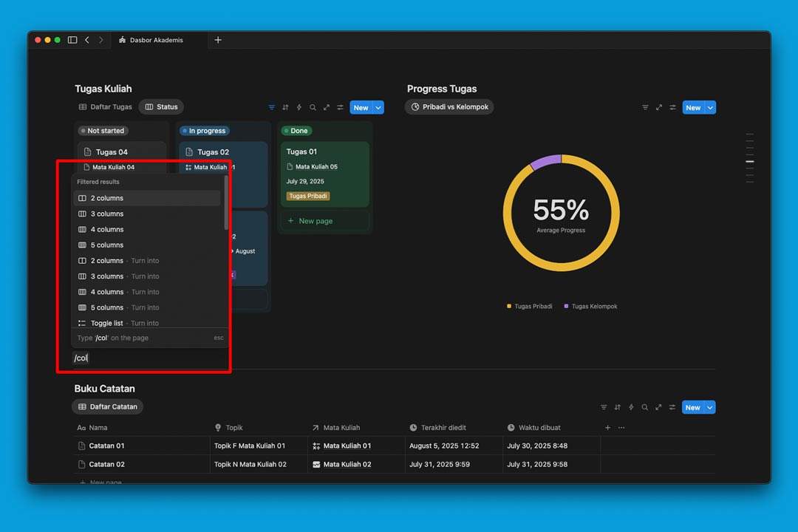Expand Tugas Kuliah to full page
This screenshot has height=532, width=798.
pyautogui.click(x=327, y=107)
